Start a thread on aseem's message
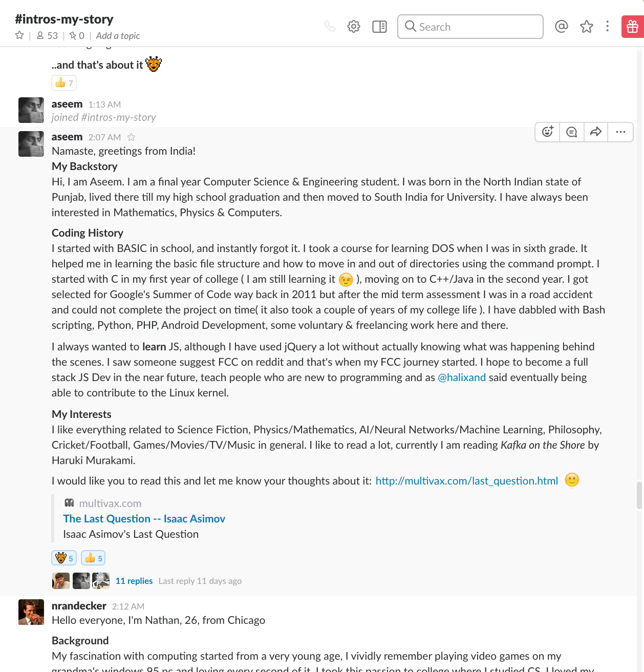The image size is (644, 672). pyautogui.click(x=572, y=132)
